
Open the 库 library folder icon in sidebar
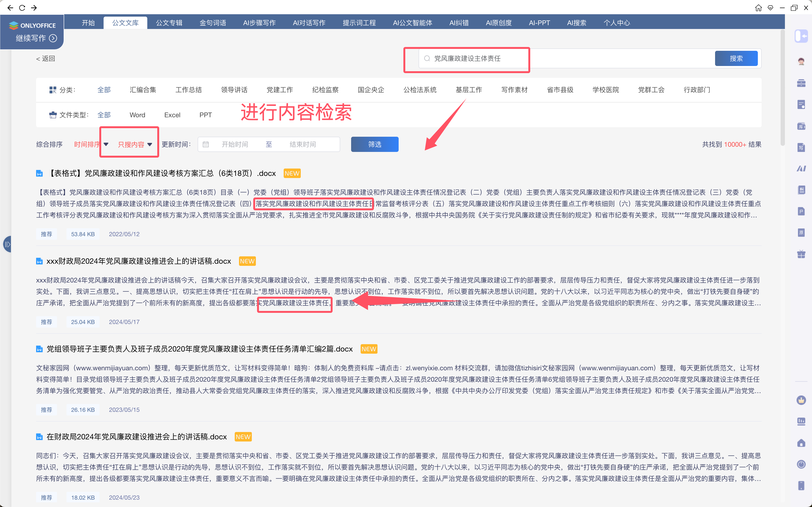tap(801, 126)
